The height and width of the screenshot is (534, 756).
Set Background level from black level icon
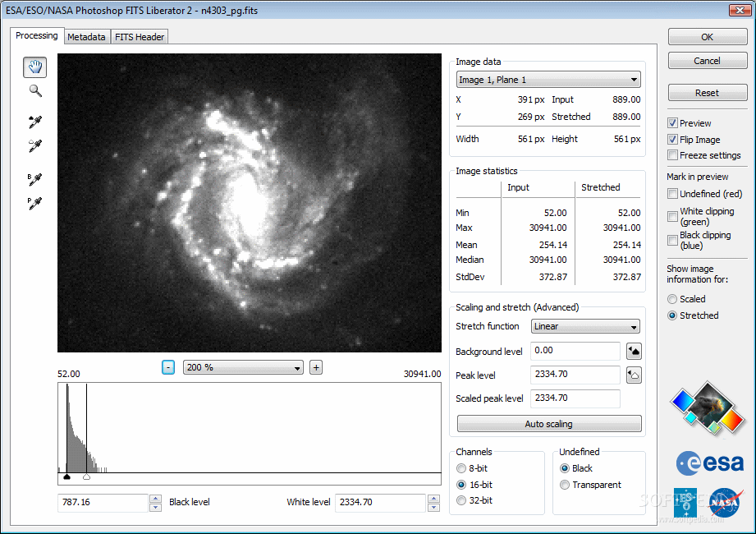[634, 351]
